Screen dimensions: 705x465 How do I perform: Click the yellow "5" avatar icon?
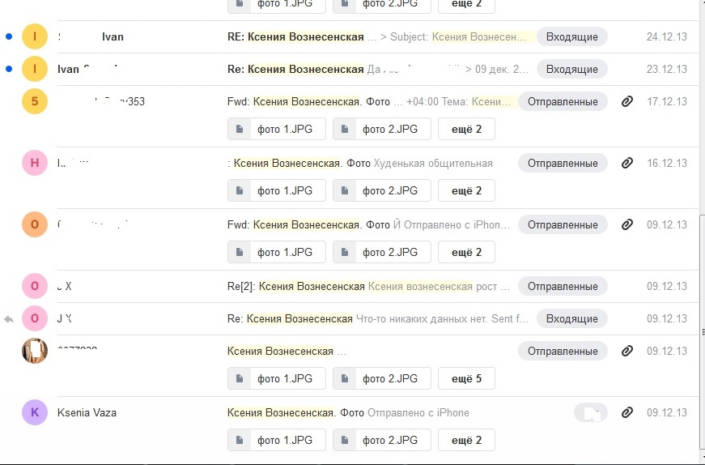pyautogui.click(x=35, y=101)
